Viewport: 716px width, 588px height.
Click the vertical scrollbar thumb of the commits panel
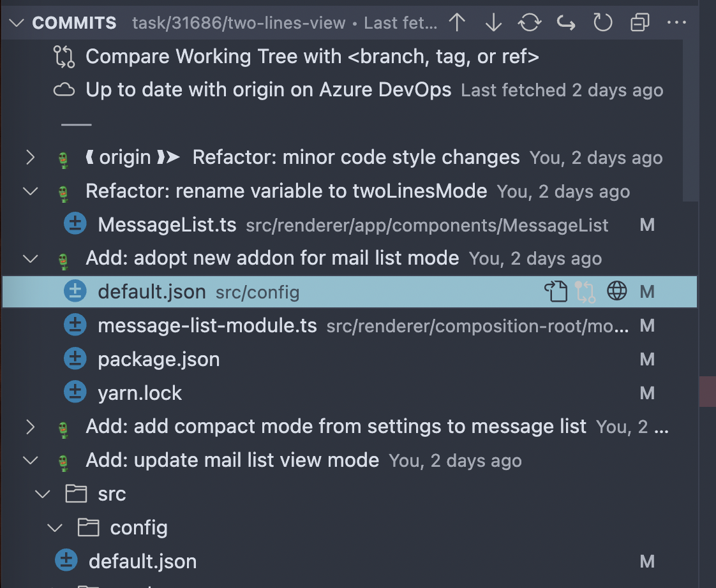tap(690, 121)
